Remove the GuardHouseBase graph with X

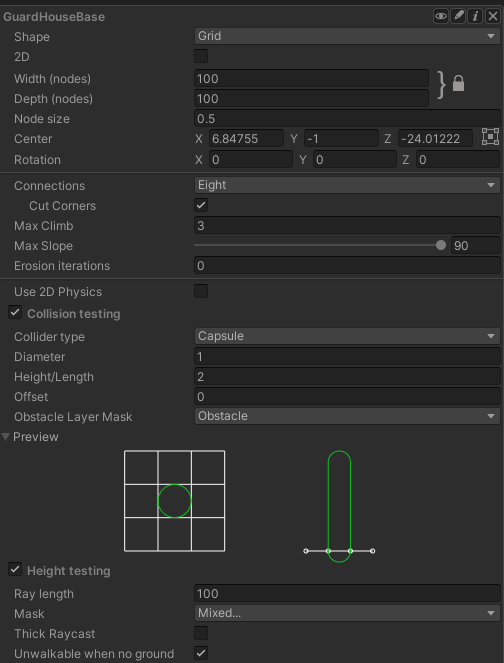click(493, 16)
